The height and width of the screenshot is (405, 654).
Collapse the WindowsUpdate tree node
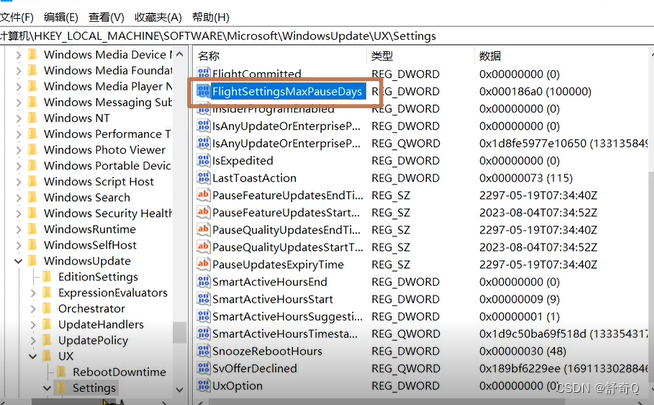(x=16, y=261)
